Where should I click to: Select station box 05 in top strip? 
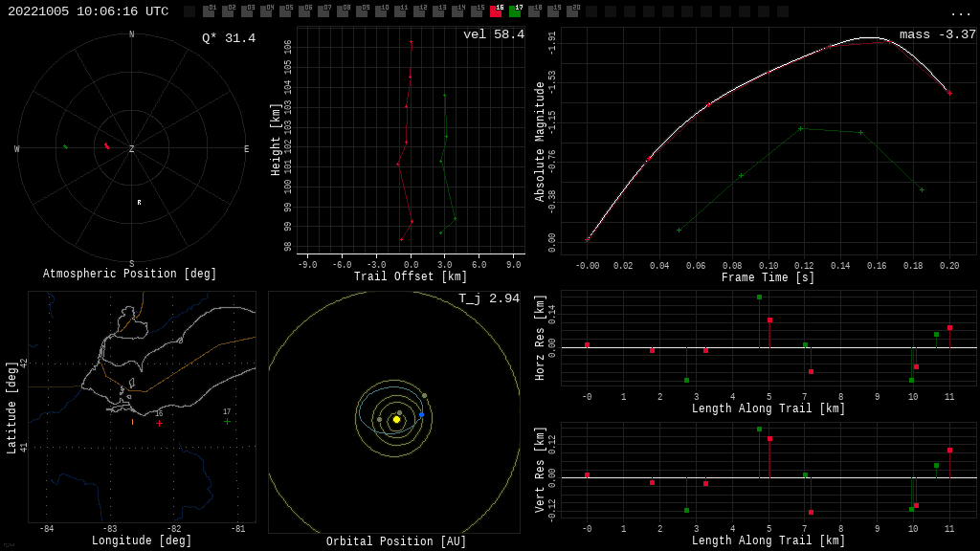pos(285,11)
